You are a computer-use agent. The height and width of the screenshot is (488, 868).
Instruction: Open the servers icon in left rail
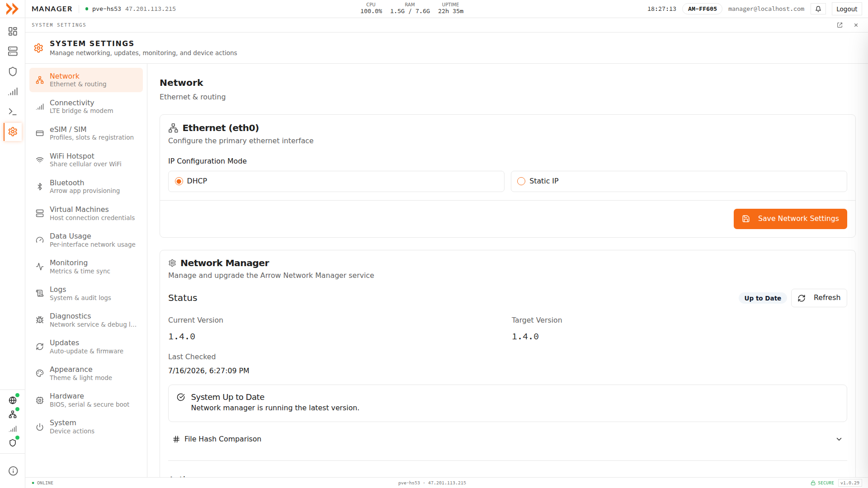13,52
